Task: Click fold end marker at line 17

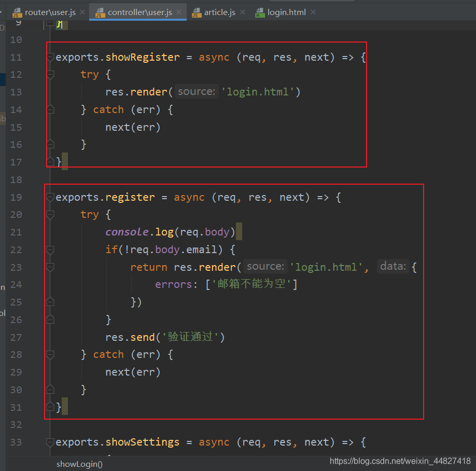Action: coord(50,161)
